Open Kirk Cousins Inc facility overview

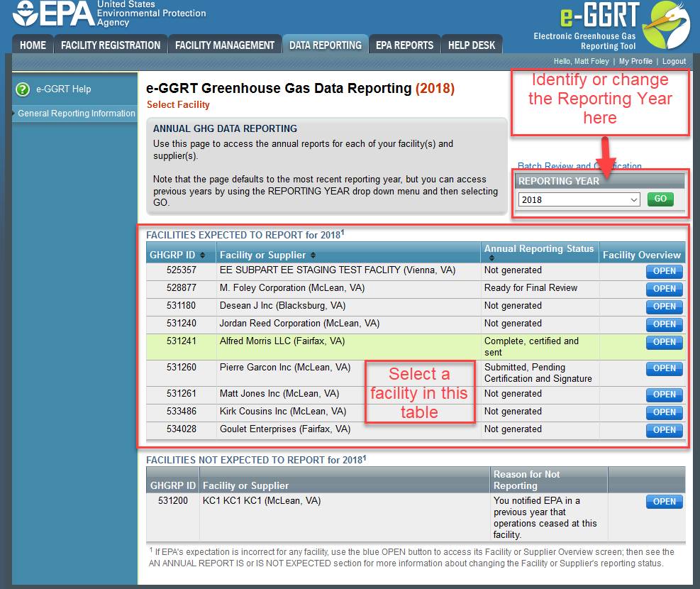tap(665, 412)
